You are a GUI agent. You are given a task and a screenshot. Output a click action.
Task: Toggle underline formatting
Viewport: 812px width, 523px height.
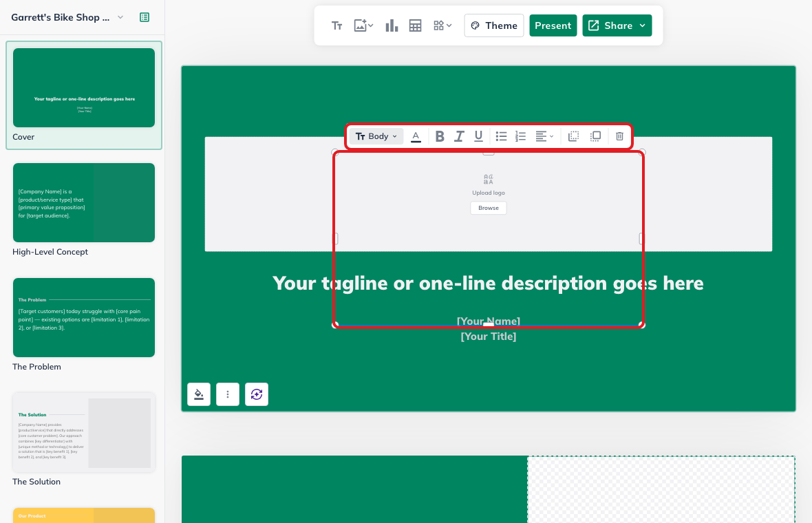(478, 136)
